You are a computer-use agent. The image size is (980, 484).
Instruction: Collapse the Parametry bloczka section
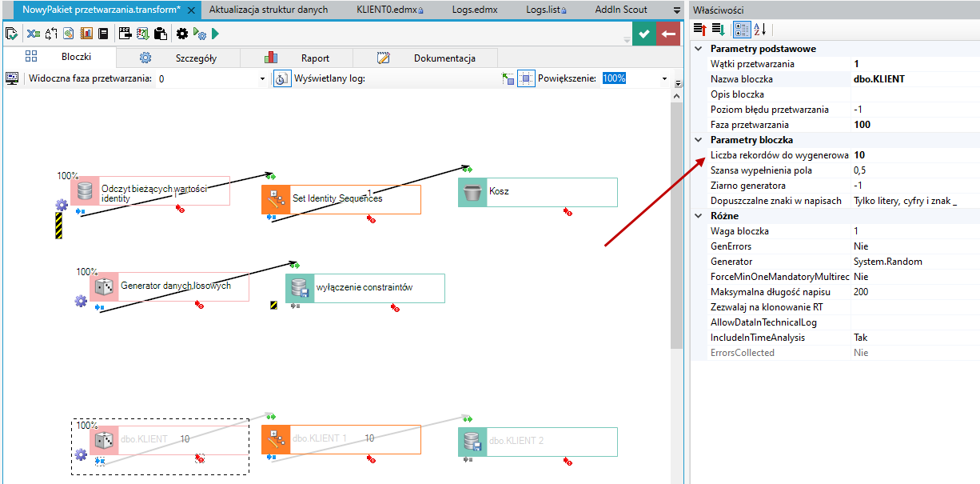699,140
